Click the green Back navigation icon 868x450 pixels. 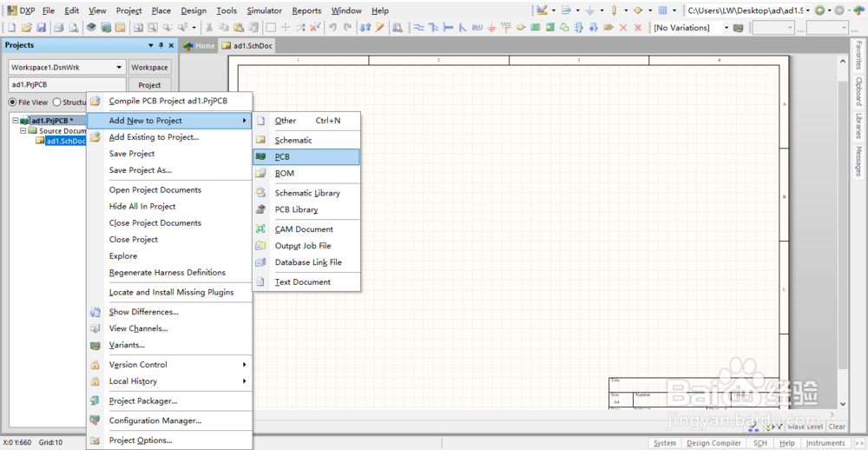click(819, 10)
